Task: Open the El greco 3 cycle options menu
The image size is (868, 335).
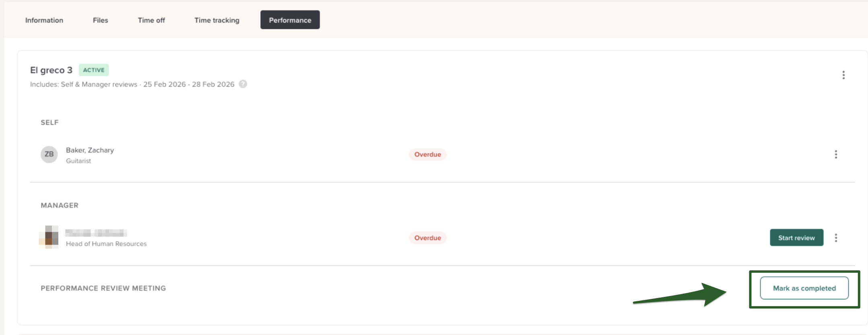Action: pyautogui.click(x=843, y=75)
